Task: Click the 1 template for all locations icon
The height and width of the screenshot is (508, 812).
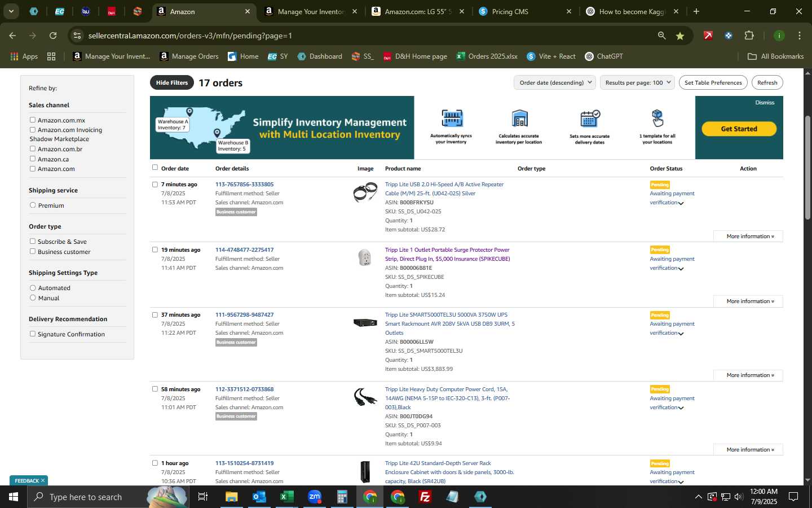Action: click(657, 119)
